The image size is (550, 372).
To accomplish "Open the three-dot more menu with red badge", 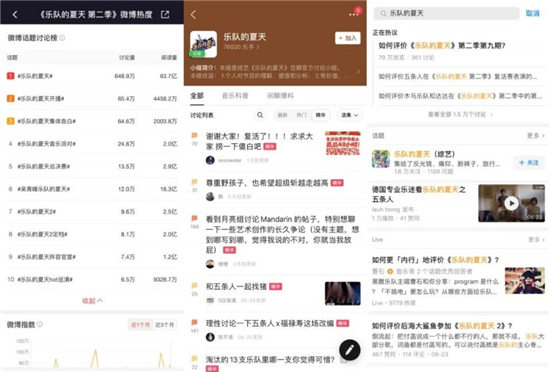I will pyautogui.click(x=354, y=13).
